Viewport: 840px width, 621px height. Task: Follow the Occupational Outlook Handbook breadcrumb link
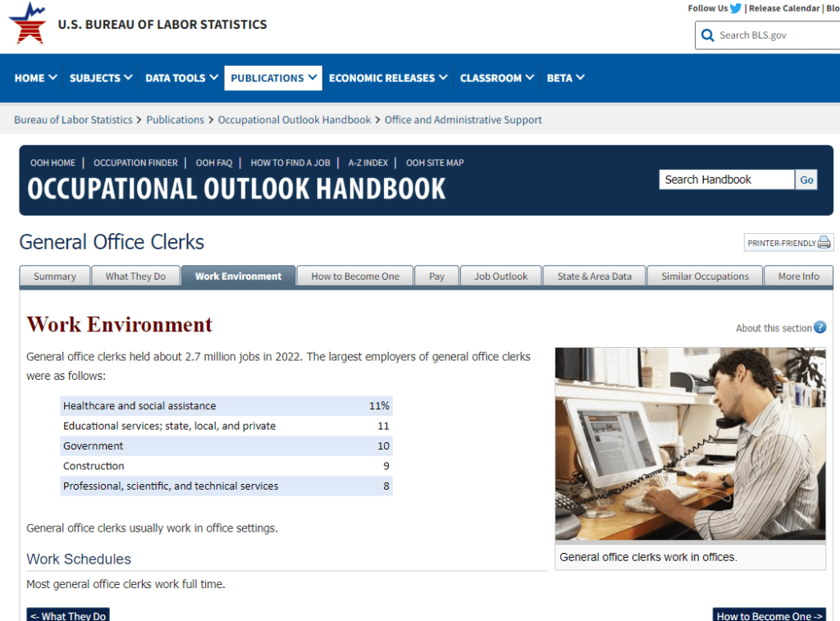click(x=294, y=120)
